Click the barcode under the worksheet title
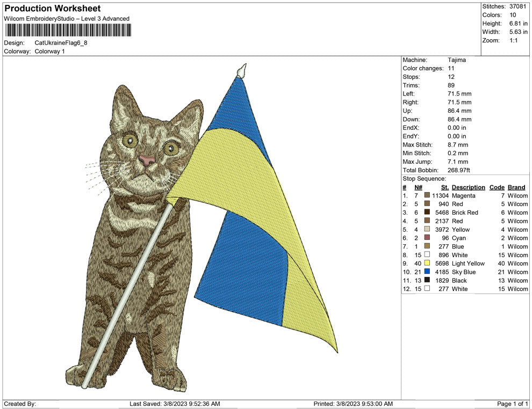 pyautogui.click(x=68, y=30)
